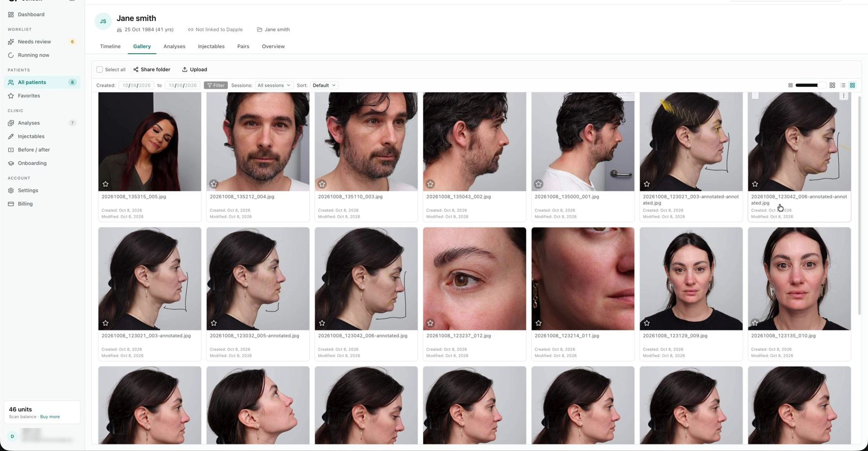Star the image 20261008_123032_005-annotated.jpg
The image size is (868, 451).
tap(214, 323)
